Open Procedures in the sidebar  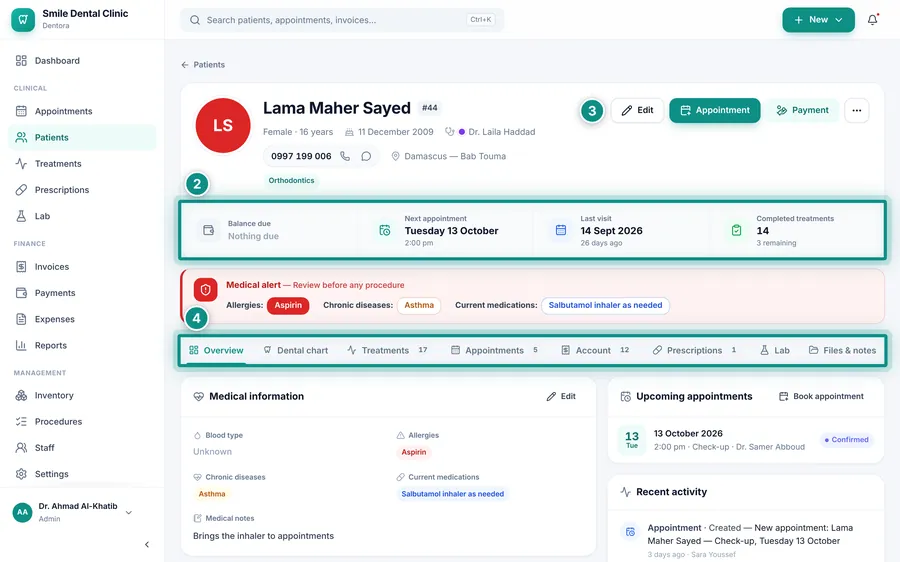pos(82,421)
